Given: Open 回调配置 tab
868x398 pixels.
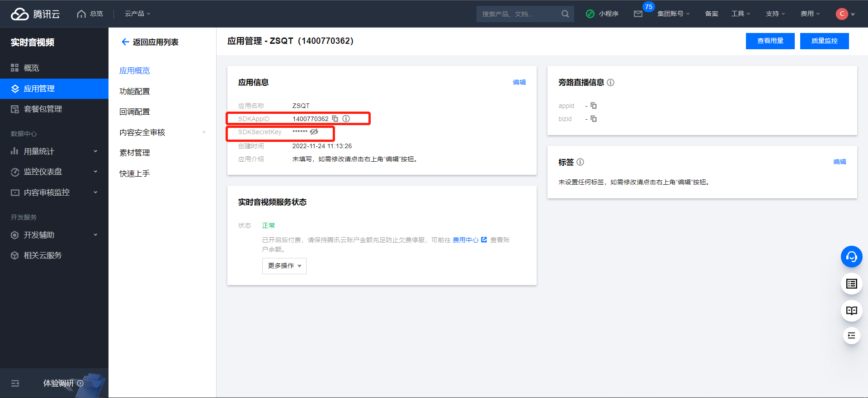Looking at the screenshot, I should tap(135, 112).
